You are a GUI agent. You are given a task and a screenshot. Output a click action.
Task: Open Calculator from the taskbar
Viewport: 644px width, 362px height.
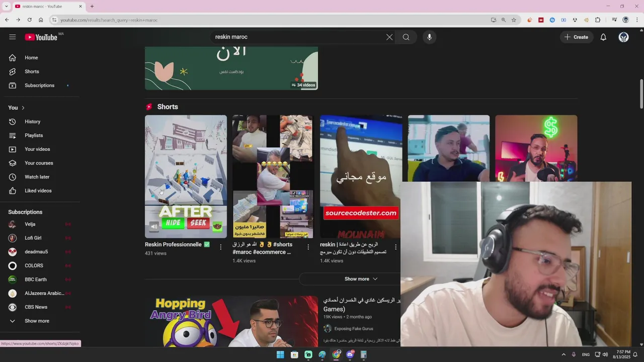[364, 354]
